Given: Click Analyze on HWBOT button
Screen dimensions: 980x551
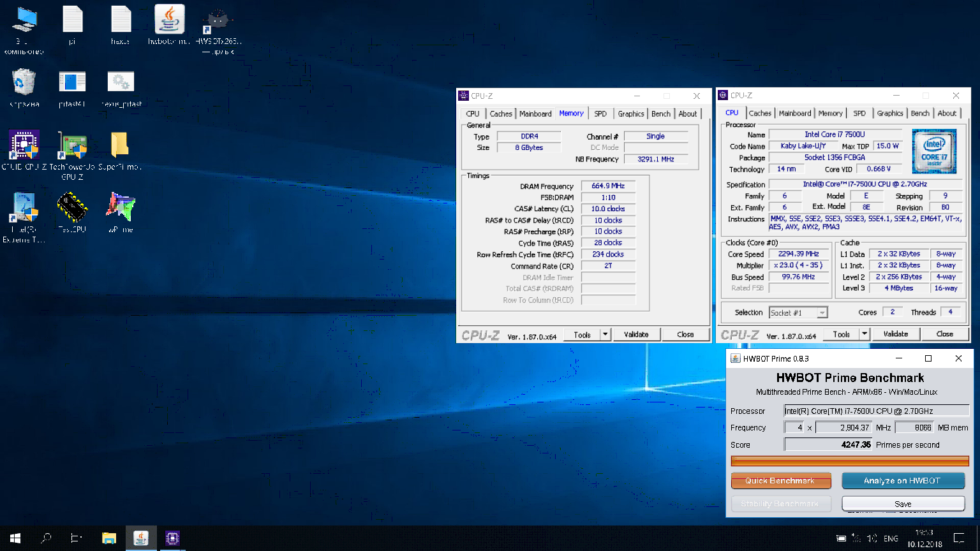Looking at the screenshot, I should tap(903, 480).
